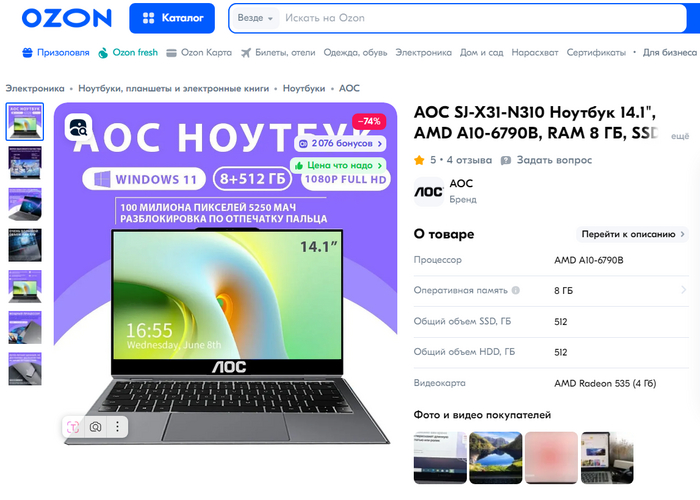Select the fourth product thumbnail

(x=25, y=245)
